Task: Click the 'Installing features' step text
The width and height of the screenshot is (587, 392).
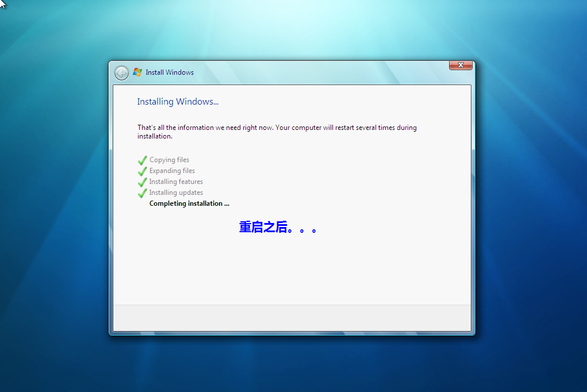Action: click(176, 182)
